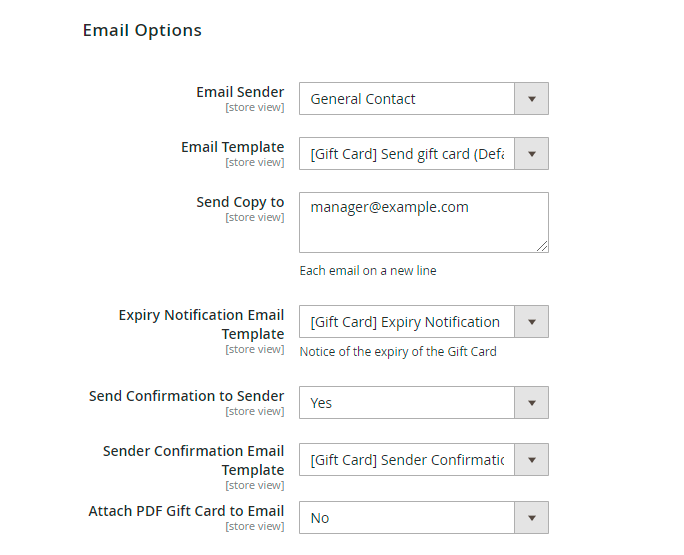Viewport: 684px width, 555px height.
Task: Grab the Send Copy to textarea resize handle
Action: pyautogui.click(x=543, y=246)
